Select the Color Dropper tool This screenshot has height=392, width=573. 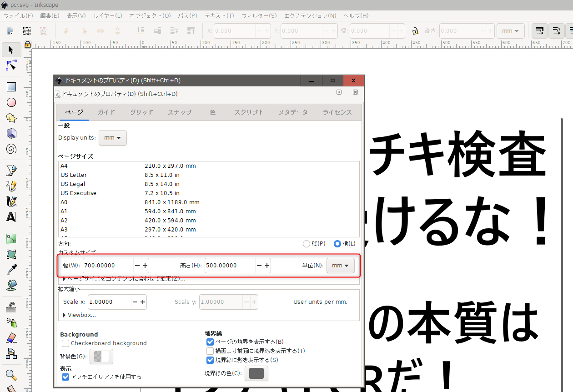[x=11, y=270]
